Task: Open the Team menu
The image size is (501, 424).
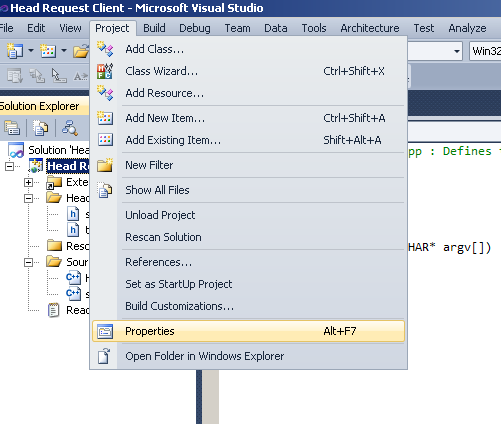Action: [x=237, y=28]
